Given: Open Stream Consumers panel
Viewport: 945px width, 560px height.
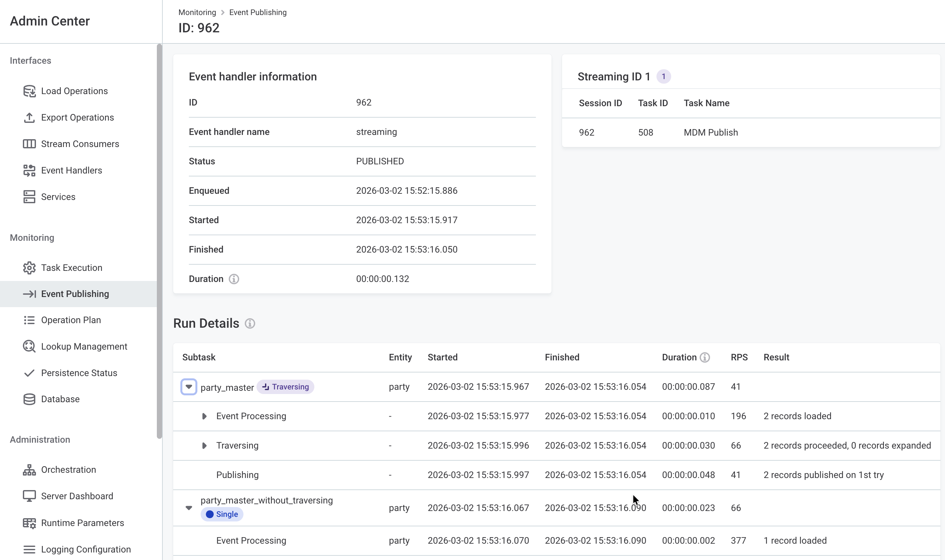Looking at the screenshot, I should pos(80,144).
